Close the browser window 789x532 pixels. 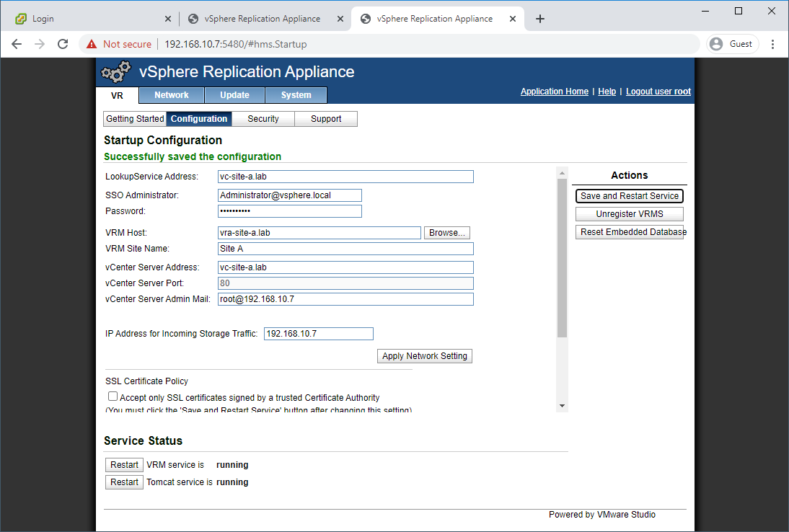tap(772, 11)
